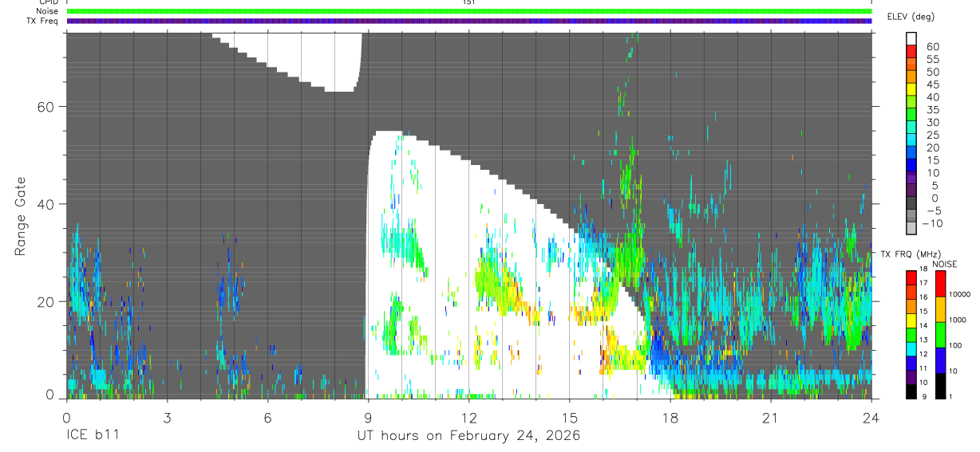Pick the blue swatch in the NOISE bar

940,360
